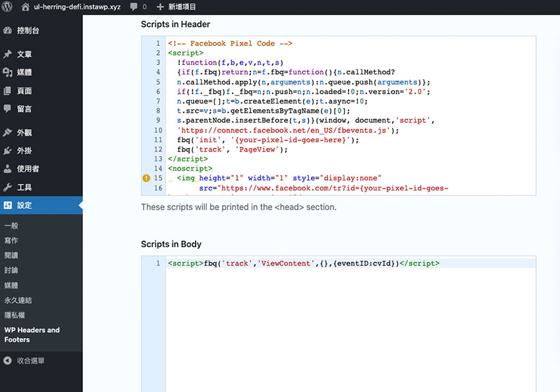Go to 永久連結 permalink settings
Screen dimensions: 560x392
[x=18, y=300]
